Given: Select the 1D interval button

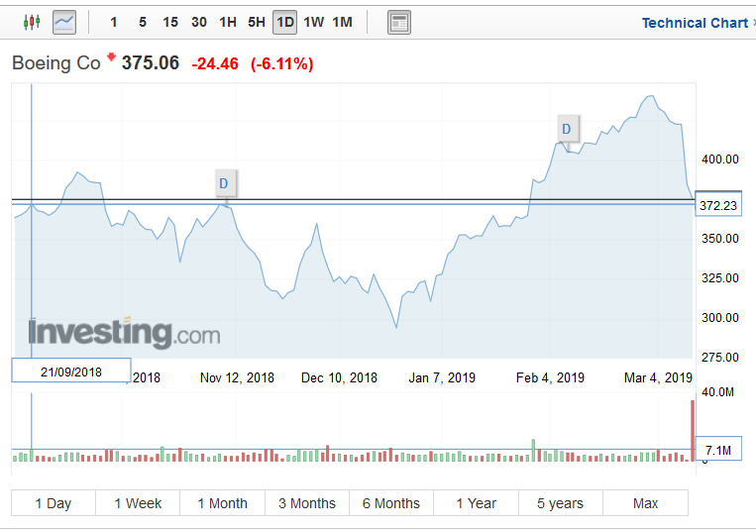Looking at the screenshot, I should click(x=285, y=22).
